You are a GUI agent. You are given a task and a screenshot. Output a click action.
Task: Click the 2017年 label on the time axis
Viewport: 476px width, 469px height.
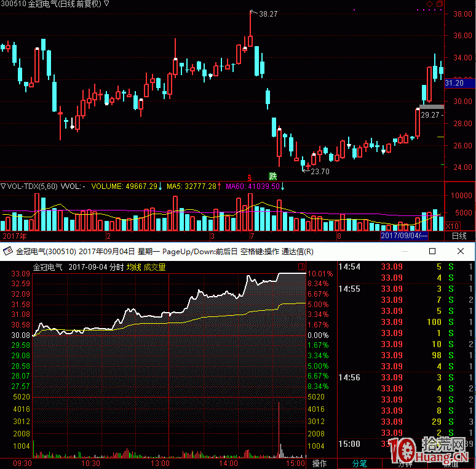click(15, 236)
